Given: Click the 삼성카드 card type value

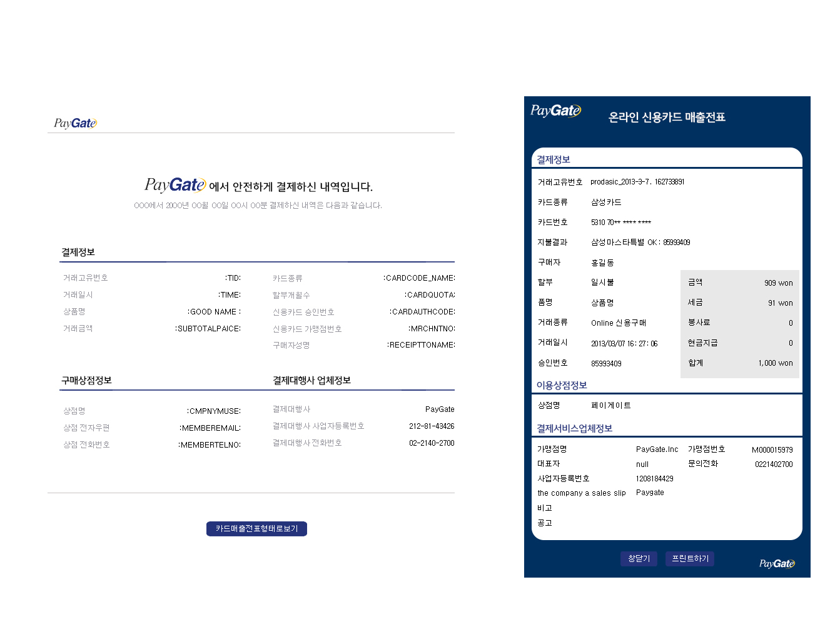Looking at the screenshot, I should (606, 203).
